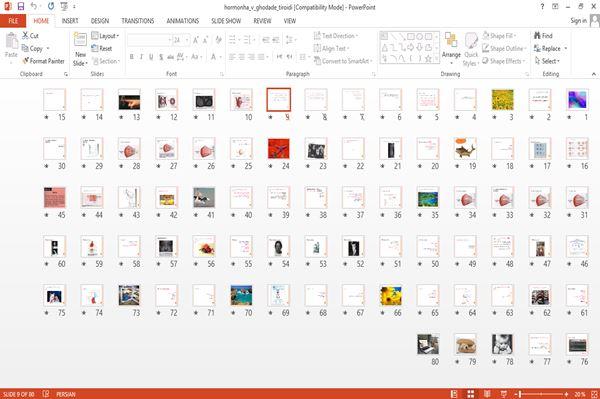Open the Text Direction dropdown
The image size is (600, 399).
(x=336, y=36)
